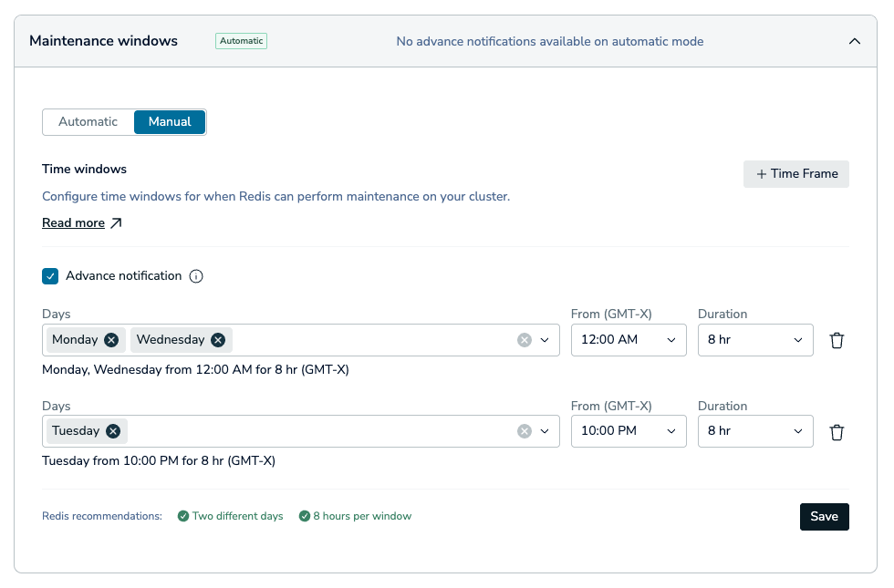The image size is (894, 588).
Task: Clear all days in Tuesday row
Action: [x=525, y=431]
